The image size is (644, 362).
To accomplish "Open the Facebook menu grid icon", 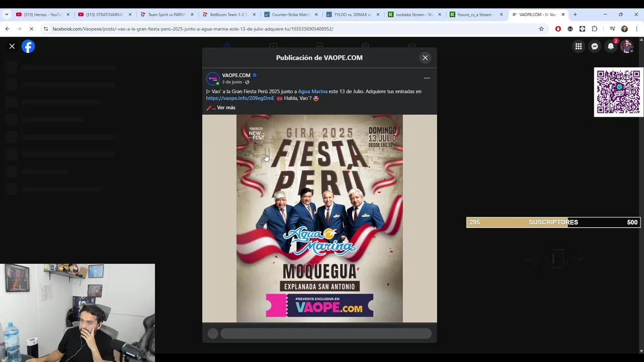I will click(x=579, y=46).
